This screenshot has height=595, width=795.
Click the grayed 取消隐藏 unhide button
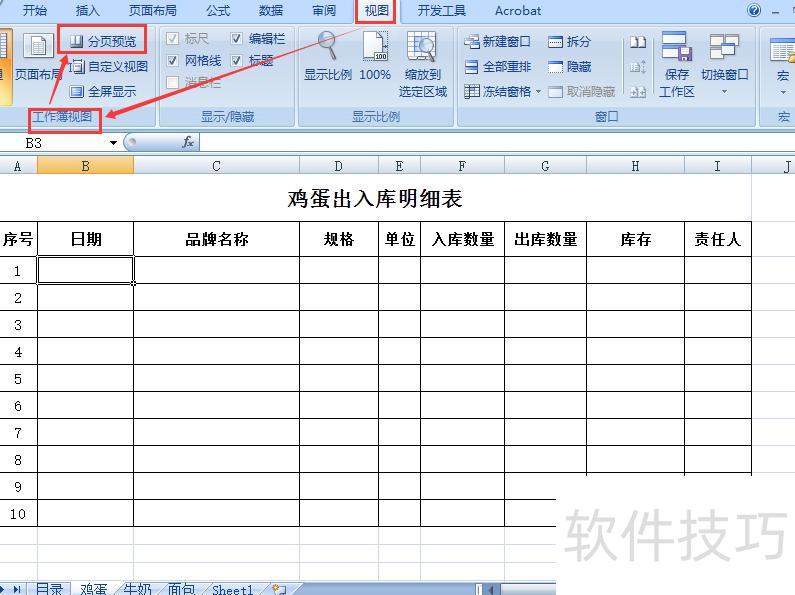[582, 92]
